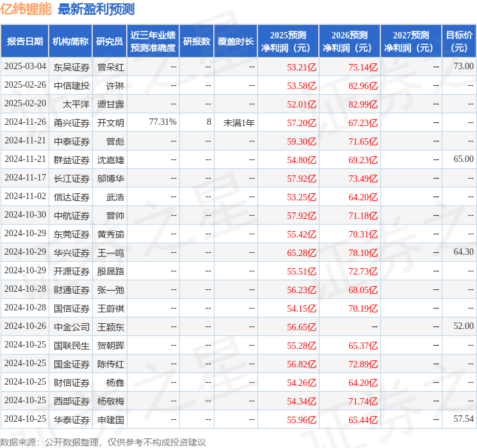
Task: Click the 2026预测净利润 column header
Action: coord(350,42)
